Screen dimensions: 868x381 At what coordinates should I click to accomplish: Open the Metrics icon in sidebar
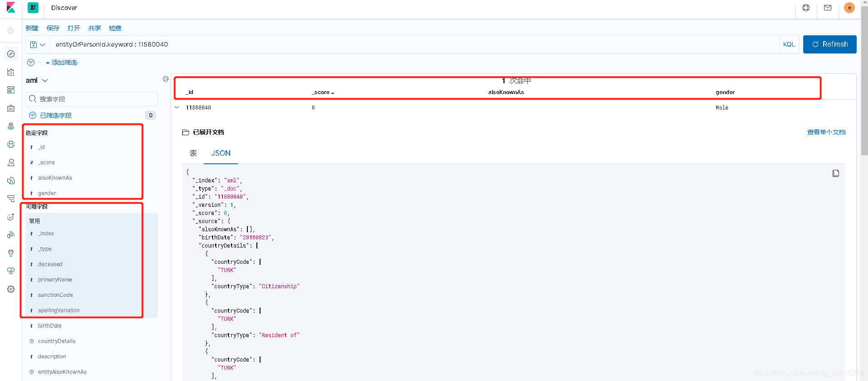pyautogui.click(x=11, y=162)
